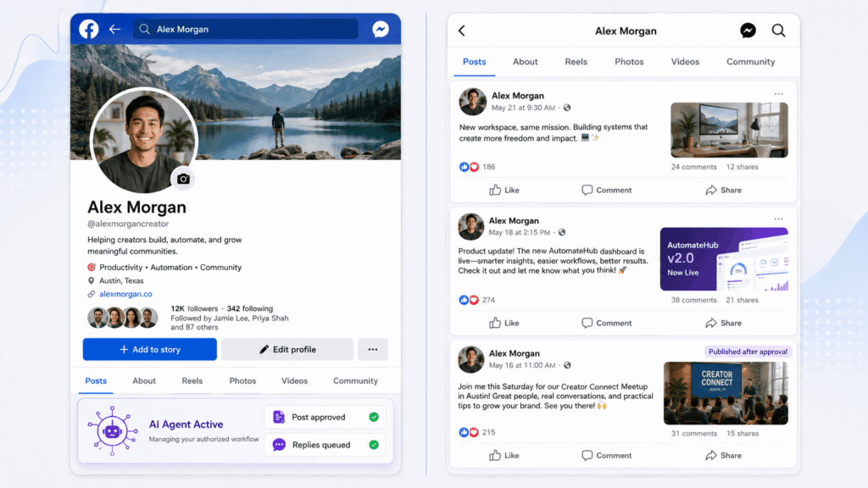View the 38 comments link
The width and height of the screenshot is (868, 488).
693,300
